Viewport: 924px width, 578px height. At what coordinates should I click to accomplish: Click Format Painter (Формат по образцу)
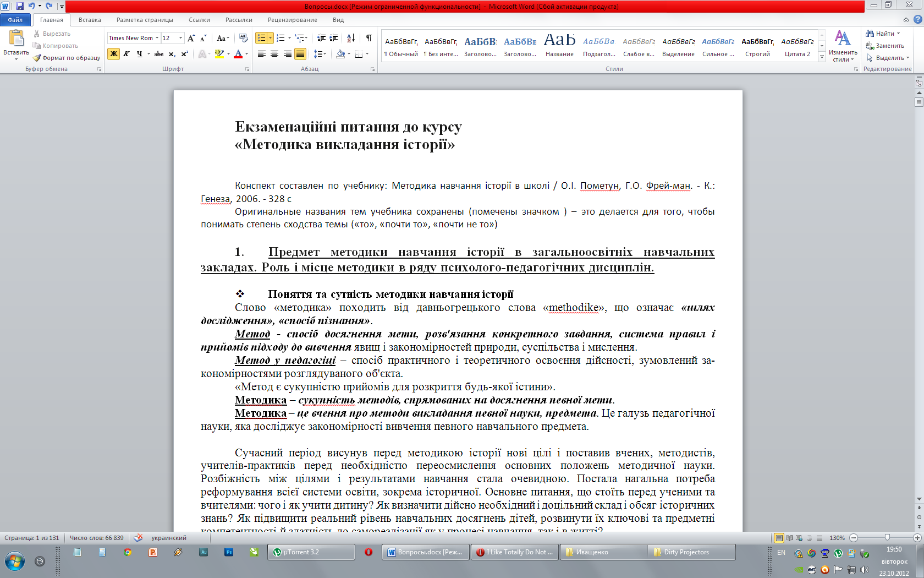(x=67, y=58)
